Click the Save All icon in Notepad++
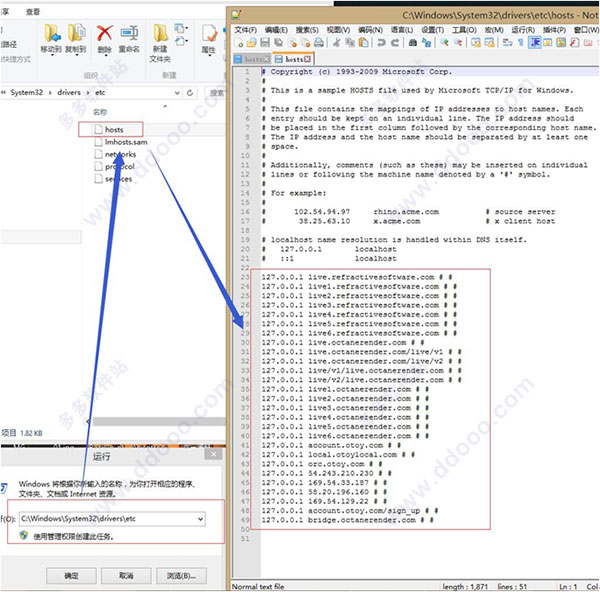The width and height of the screenshot is (600, 592). coord(278,43)
